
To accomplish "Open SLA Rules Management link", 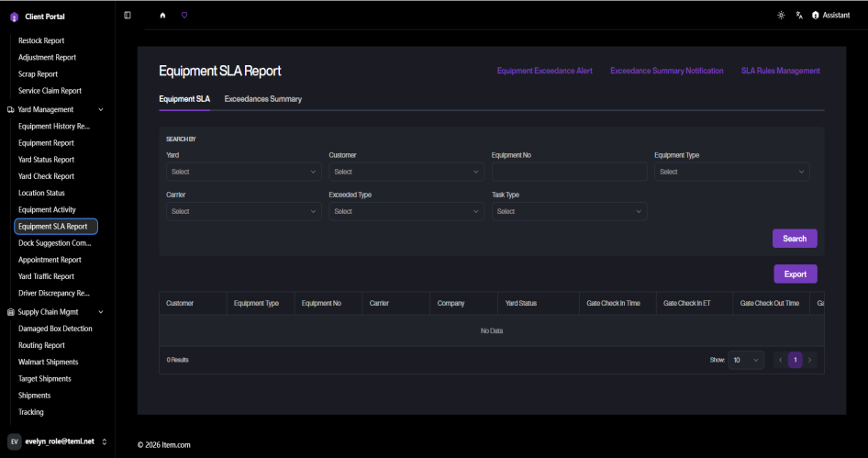I will tap(781, 71).
